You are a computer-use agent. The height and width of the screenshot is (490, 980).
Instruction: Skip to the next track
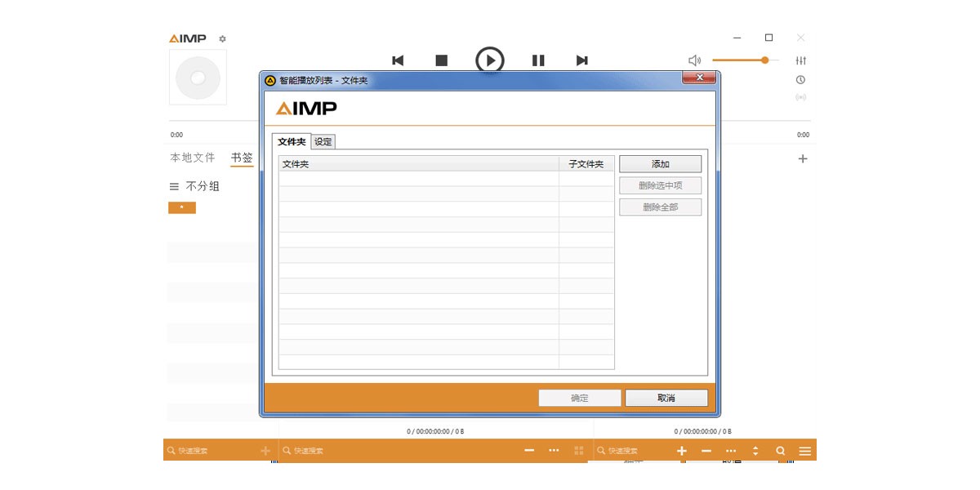tap(582, 60)
